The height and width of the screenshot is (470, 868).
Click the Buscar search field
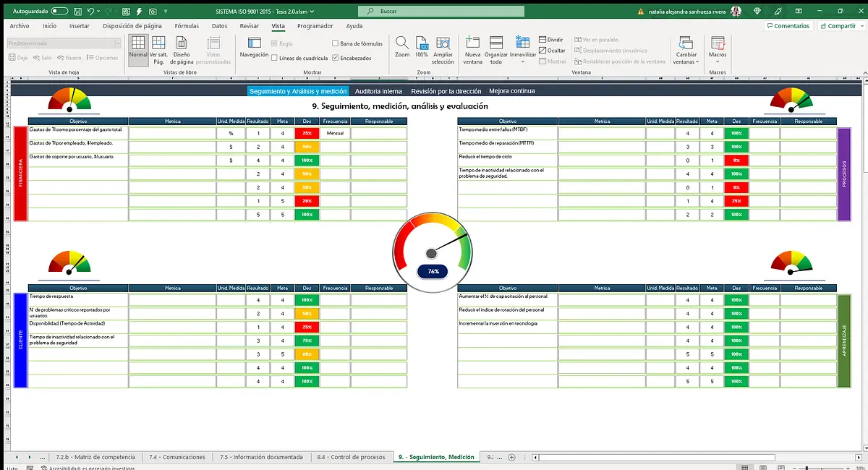[x=441, y=12]
